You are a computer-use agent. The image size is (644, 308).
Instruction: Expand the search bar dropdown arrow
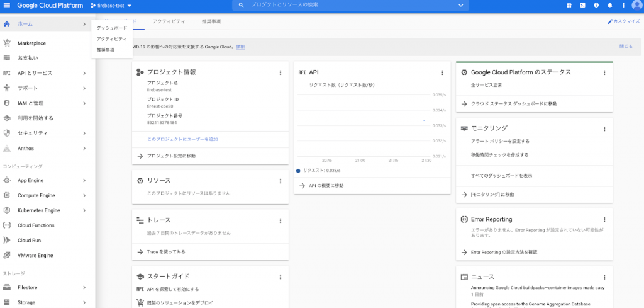[460, 5]
